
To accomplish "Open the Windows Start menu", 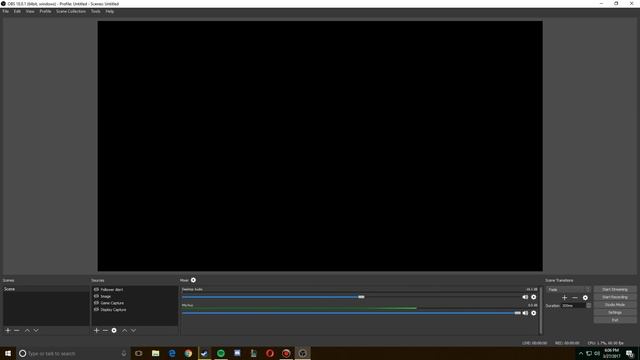I will click(x=8, y=353).
